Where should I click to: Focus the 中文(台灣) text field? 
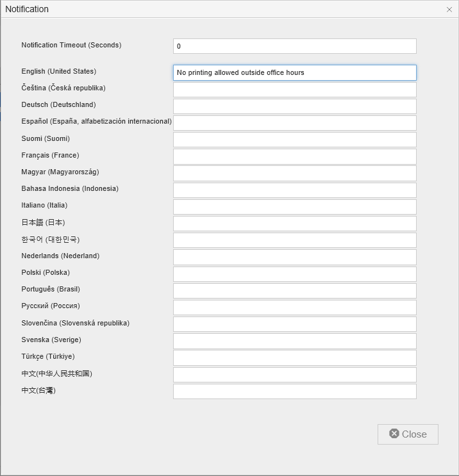tap(294, 391)
